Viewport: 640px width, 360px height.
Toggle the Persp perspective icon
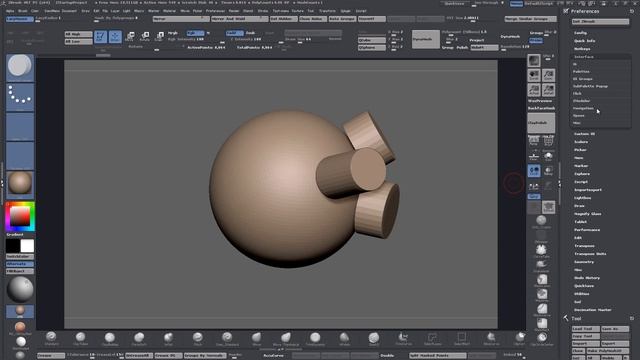point(534,142)
